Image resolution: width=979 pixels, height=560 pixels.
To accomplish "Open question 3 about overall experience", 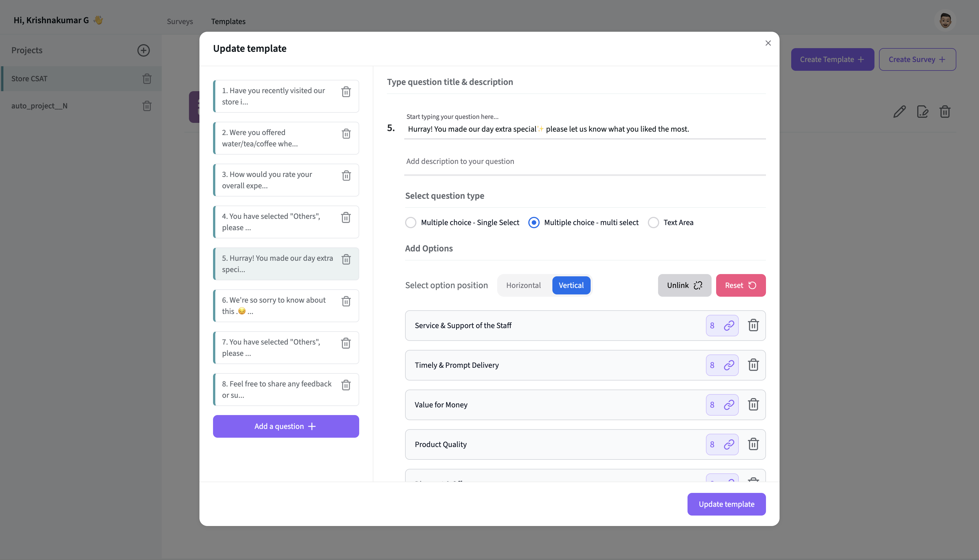I will [277, 180].
